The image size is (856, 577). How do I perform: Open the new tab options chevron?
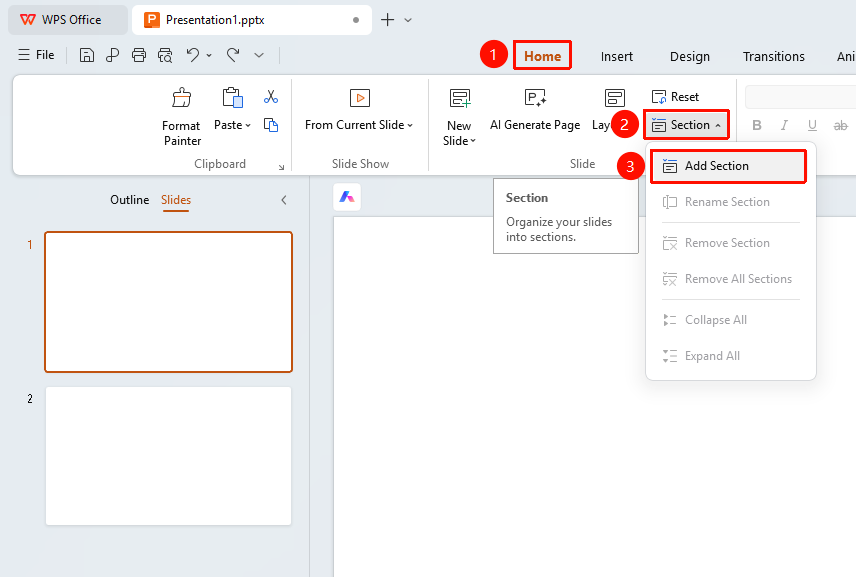(x=408, y=20)
